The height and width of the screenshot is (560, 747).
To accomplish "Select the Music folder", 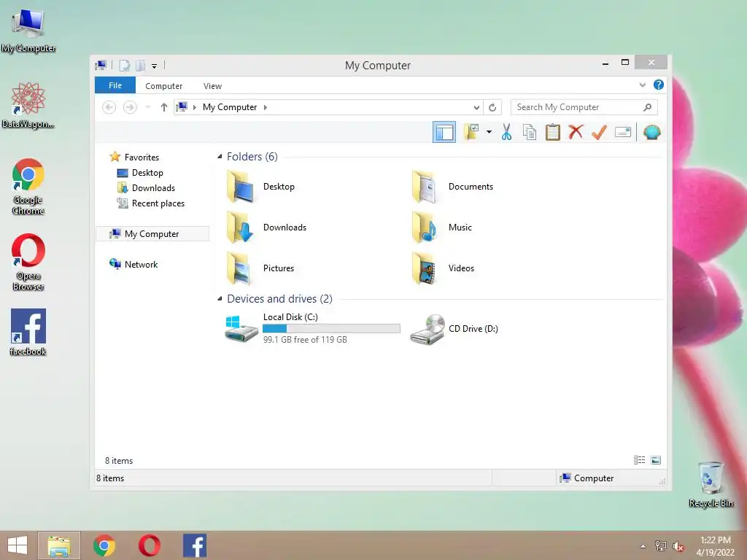I will (x=441, y=227).
